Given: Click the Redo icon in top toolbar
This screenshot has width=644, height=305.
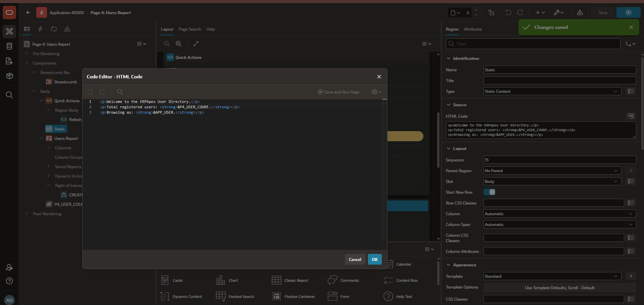Looking at the screenshot, I should pyautogui.click(x=520, y=12).
